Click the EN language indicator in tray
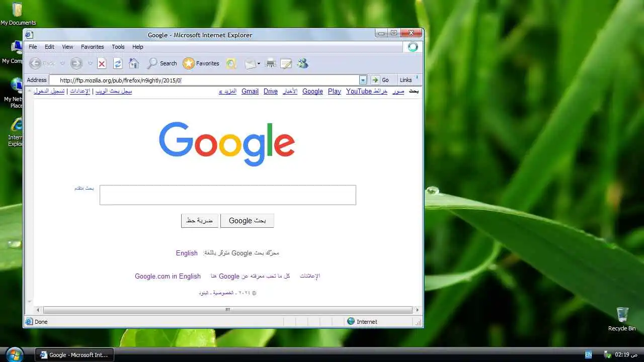Screen dimensions: 644x362 (x=588, y=354)
